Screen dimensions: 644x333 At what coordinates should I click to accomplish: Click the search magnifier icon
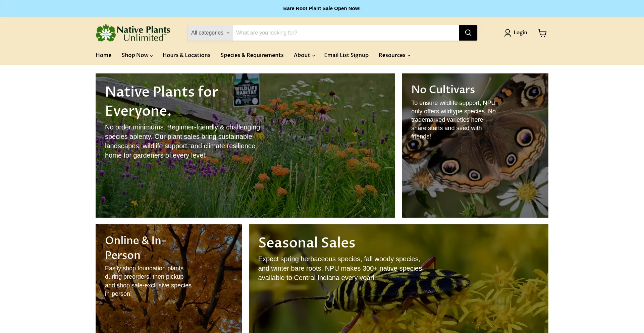click(x=468, y=33)
